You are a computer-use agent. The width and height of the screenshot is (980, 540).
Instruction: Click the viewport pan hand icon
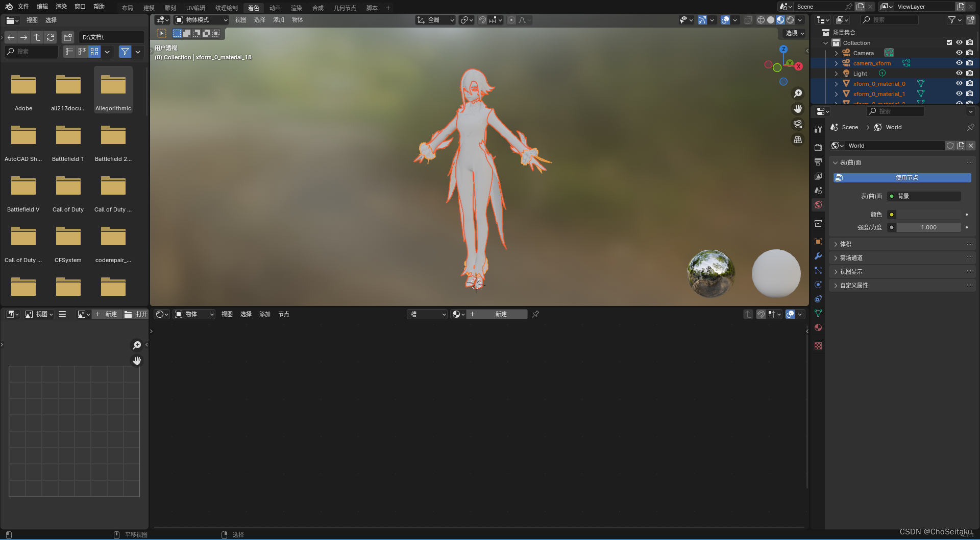pyautogui.click(x=797, y=109)
